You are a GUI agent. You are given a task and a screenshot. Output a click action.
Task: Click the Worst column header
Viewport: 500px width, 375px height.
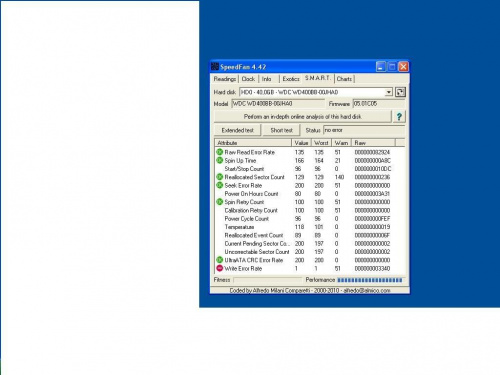click(x=321, y=143)
